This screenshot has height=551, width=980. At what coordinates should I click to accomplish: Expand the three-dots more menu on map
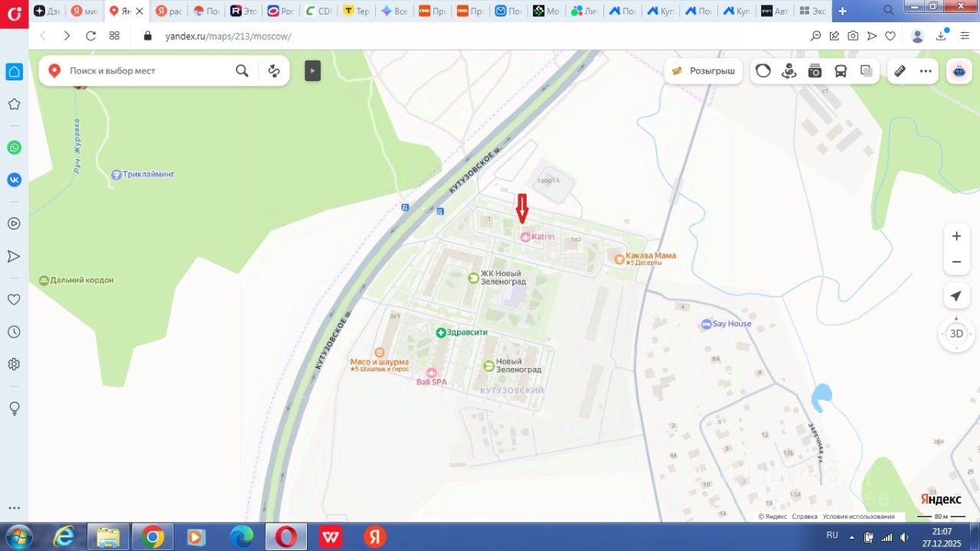point(926,71)
